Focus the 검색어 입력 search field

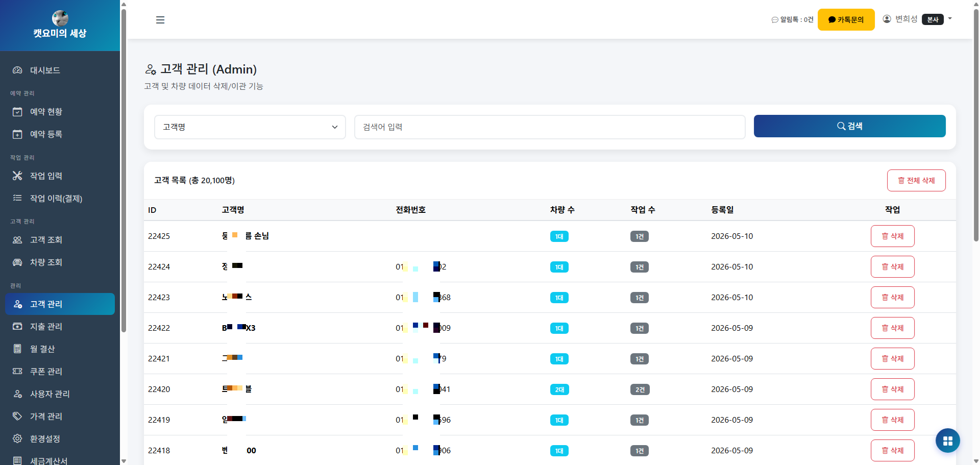(550, 127)
